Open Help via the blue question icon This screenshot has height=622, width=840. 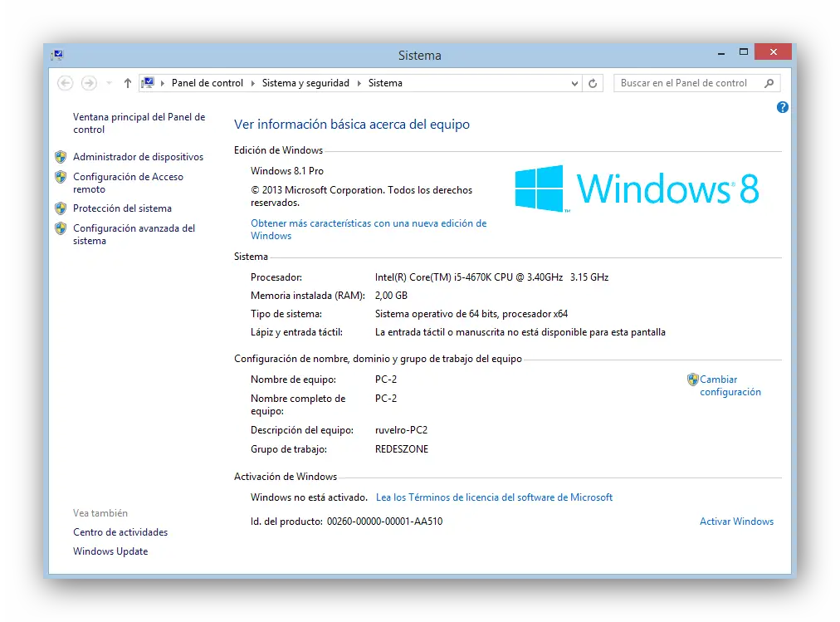[x=782, y=107]
